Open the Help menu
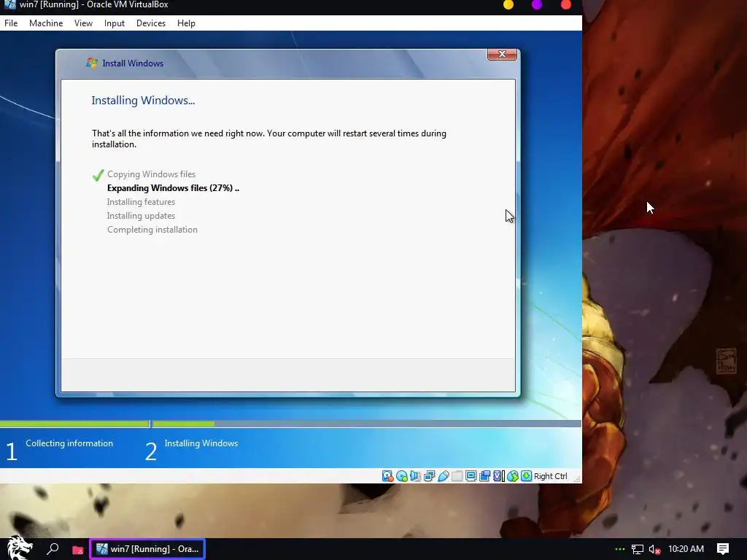747x560 pixels. click(x=186, y=23)
